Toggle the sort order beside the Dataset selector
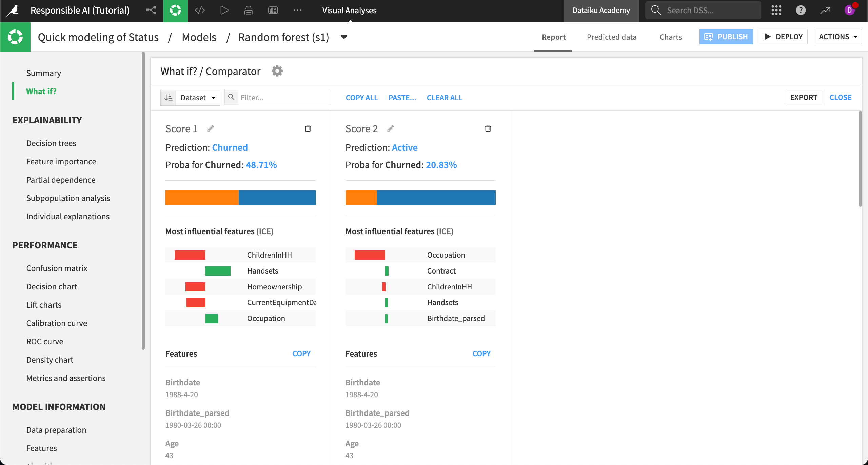Viewport: 868px width, 465px height. [168, 97]
